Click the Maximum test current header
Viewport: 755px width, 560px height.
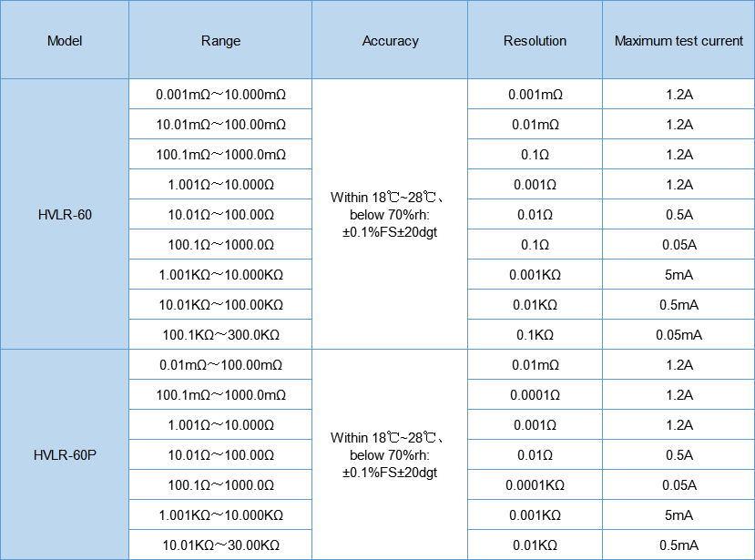[x=678, y=41]
